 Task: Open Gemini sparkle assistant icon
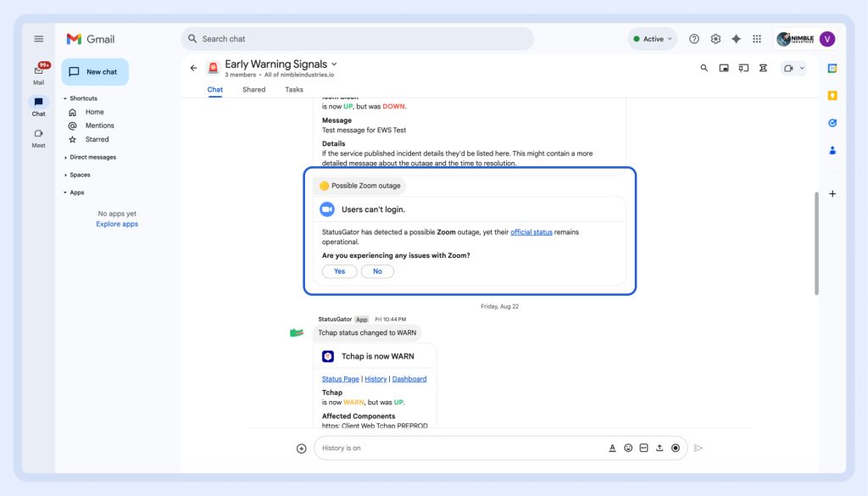pos(736,39)
